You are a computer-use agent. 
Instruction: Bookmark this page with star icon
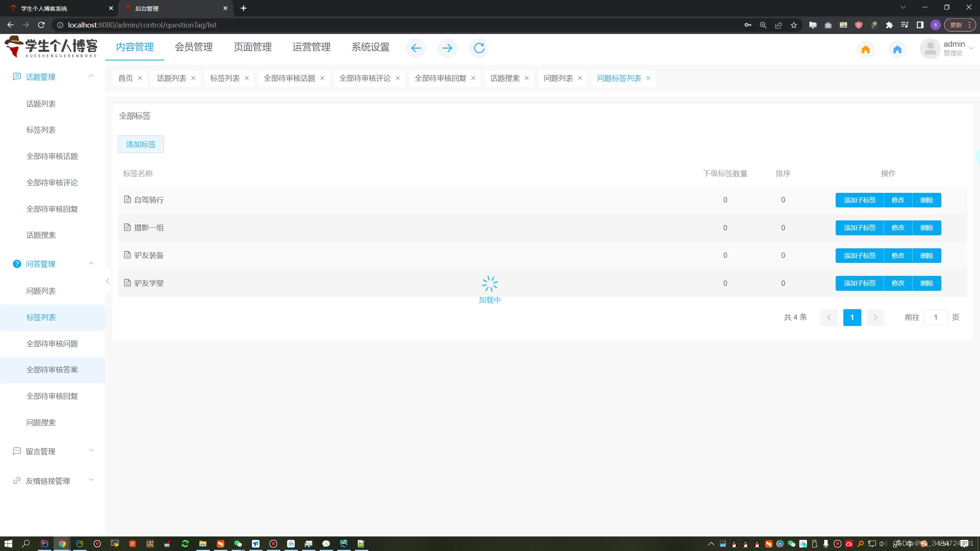(794, 25)
